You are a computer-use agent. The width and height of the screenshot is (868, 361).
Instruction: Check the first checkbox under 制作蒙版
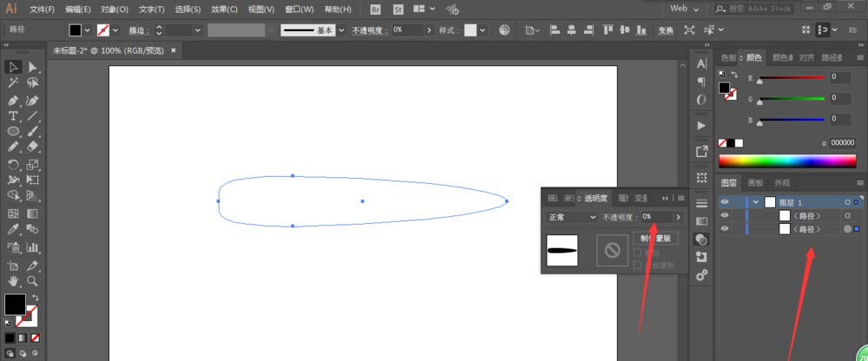(637, 253)
